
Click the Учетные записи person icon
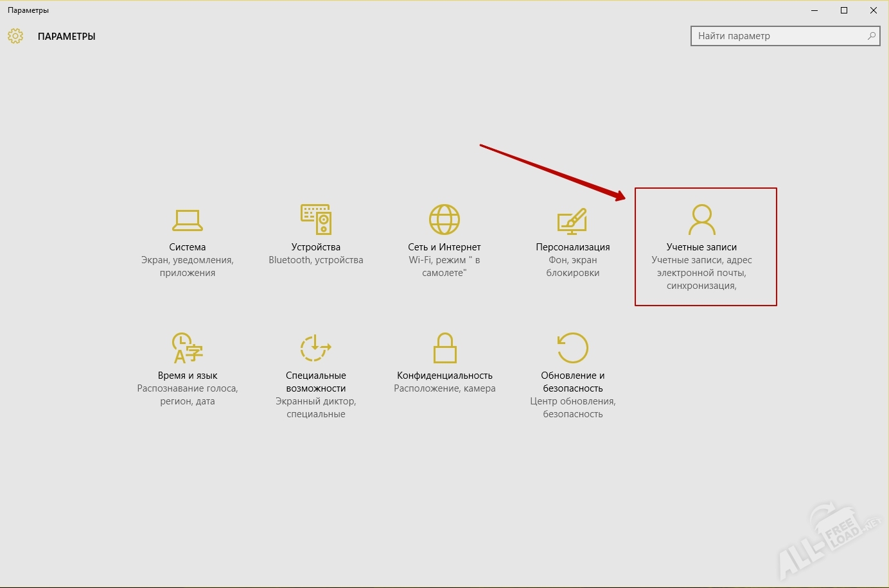click(701, 220)
